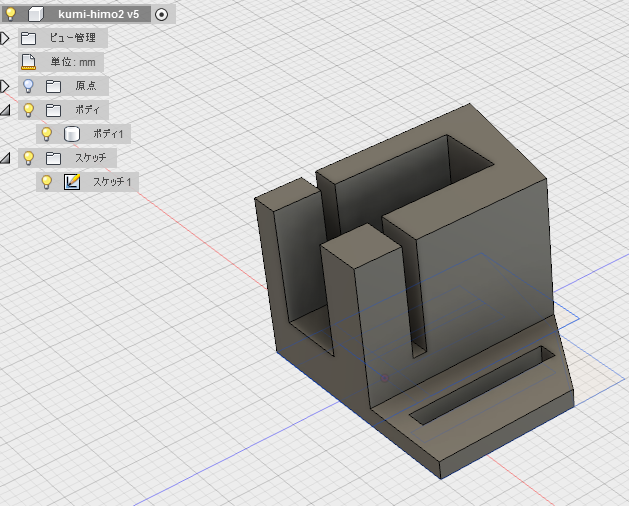Select the ビュー管理 tree row label
Image resolution: width=629 pixels, height=506 pixels.
[x=73, y=38]
